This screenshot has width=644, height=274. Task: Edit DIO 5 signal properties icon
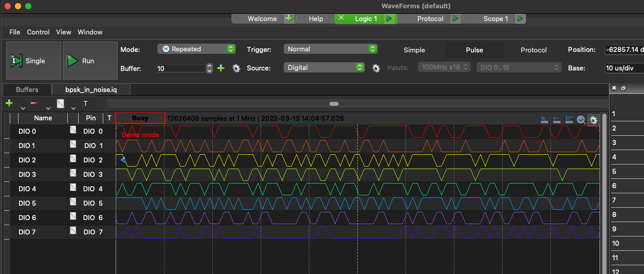click(x=73, y=202)
